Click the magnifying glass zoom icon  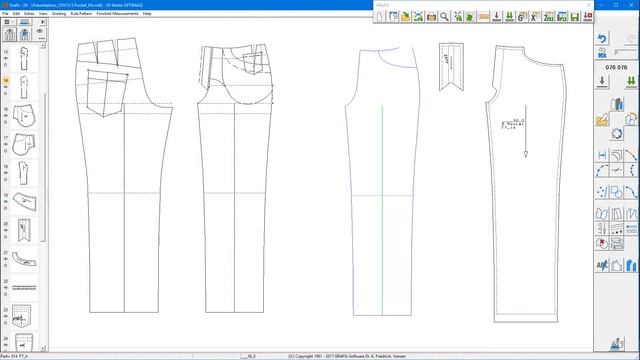coord(444,17)
